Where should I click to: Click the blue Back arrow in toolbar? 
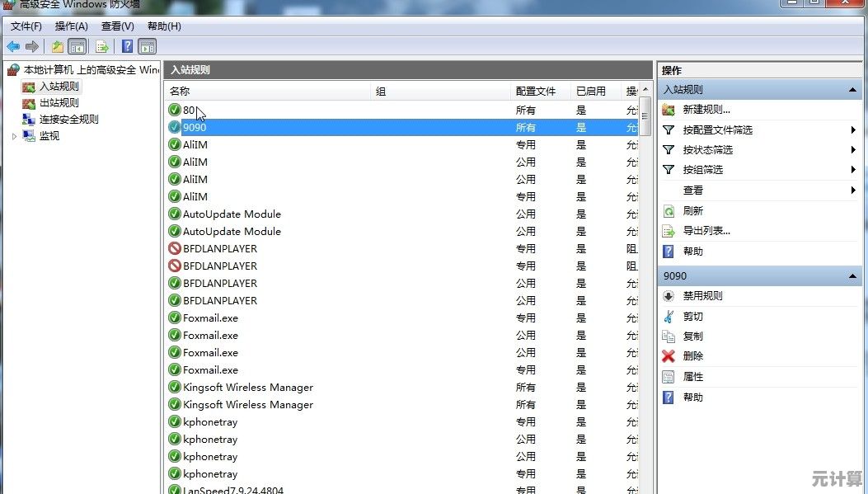coord(13,46)
